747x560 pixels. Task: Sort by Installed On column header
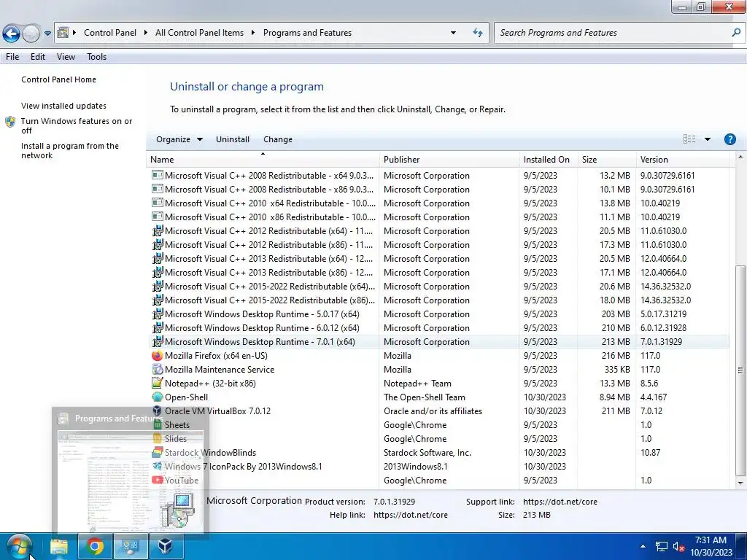coord(549,160)
